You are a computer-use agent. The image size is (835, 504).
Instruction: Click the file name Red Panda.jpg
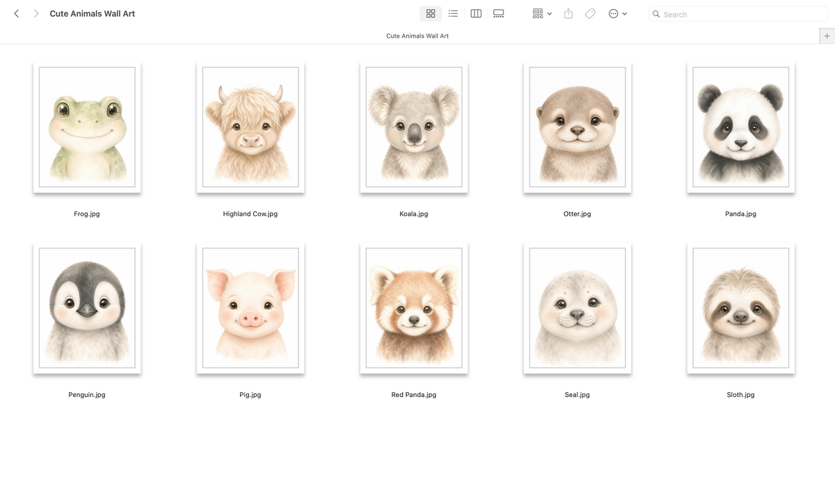[x=414, y=395]
